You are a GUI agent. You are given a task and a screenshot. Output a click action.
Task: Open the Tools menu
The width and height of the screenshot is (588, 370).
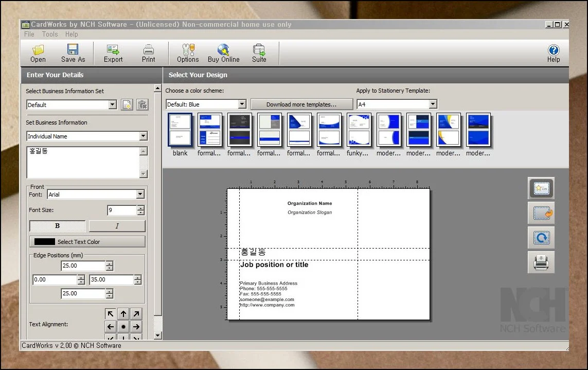[x=50, y=34]
